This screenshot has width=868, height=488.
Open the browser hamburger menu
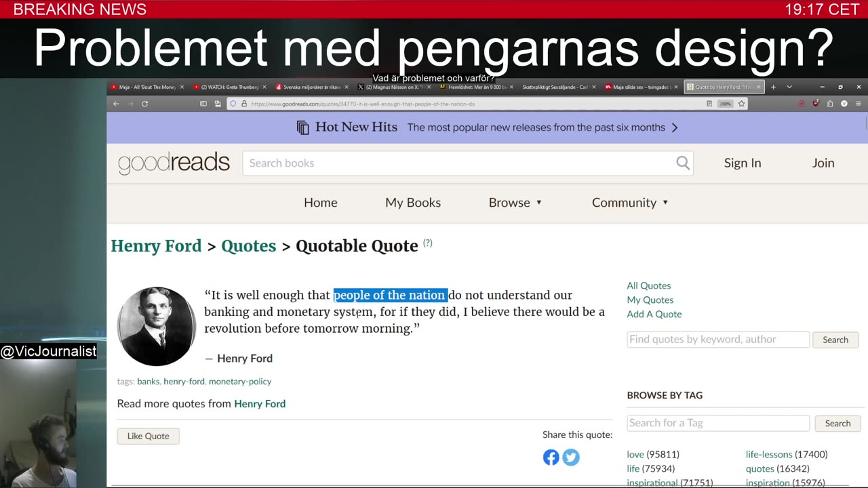[x=859, y=104]
